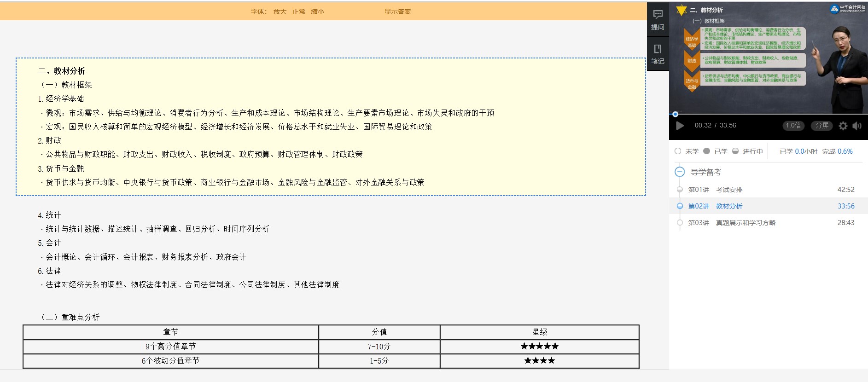This screenshot has width=868, height=382.
Task: Shrink font using 缩小
Action: tap(317, 12)
